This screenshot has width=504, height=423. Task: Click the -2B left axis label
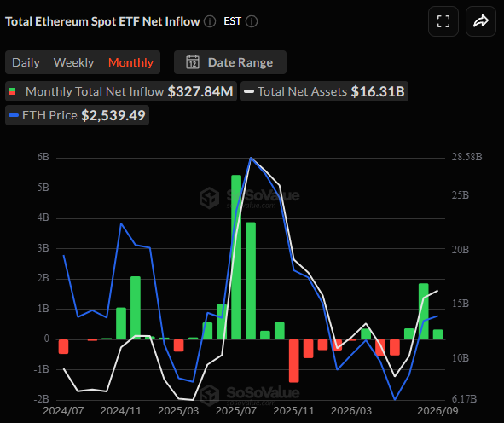(42, 399)
